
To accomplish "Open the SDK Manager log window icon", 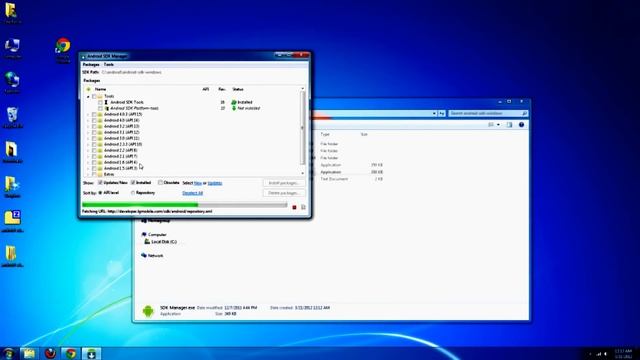I will point(303,207).
